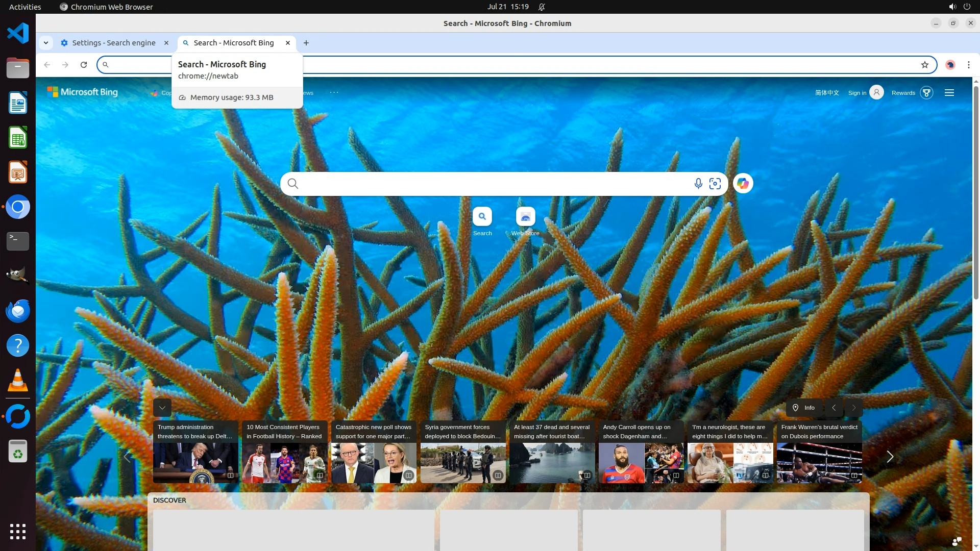Open the image Info button
Viewport: 980px width, 551px height.
pyautogui.click(x=804, y=408)
